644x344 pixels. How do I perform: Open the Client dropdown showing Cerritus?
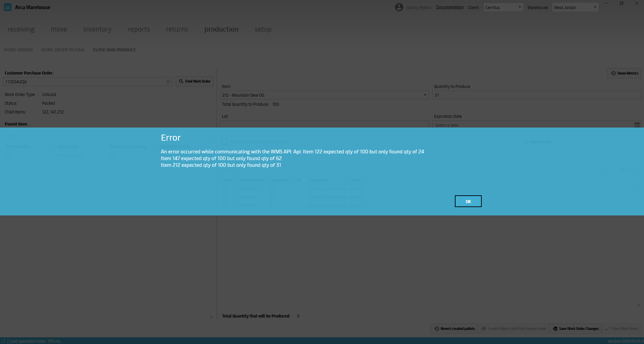(x=503, y=7)
